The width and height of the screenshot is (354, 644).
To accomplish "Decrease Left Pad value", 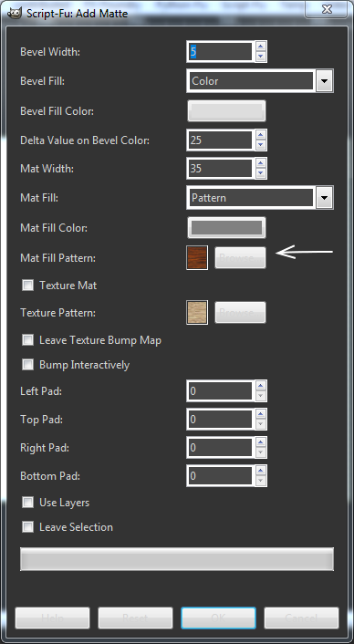I will (261, 396).
